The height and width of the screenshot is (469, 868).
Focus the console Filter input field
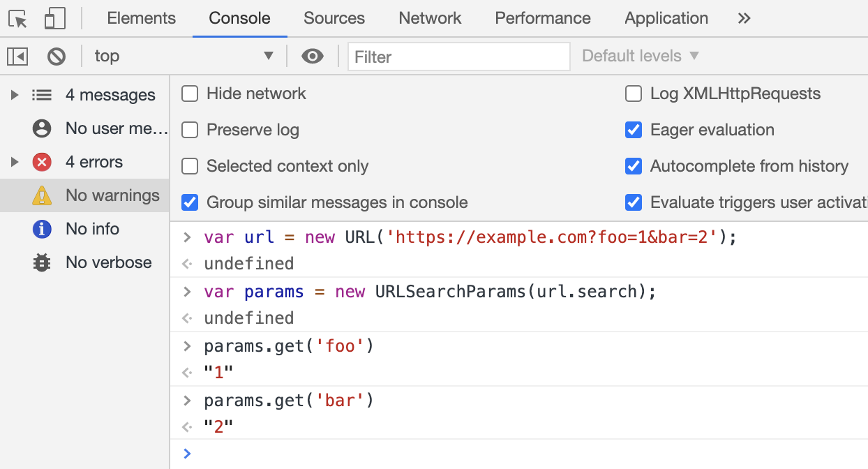(459, 57)
